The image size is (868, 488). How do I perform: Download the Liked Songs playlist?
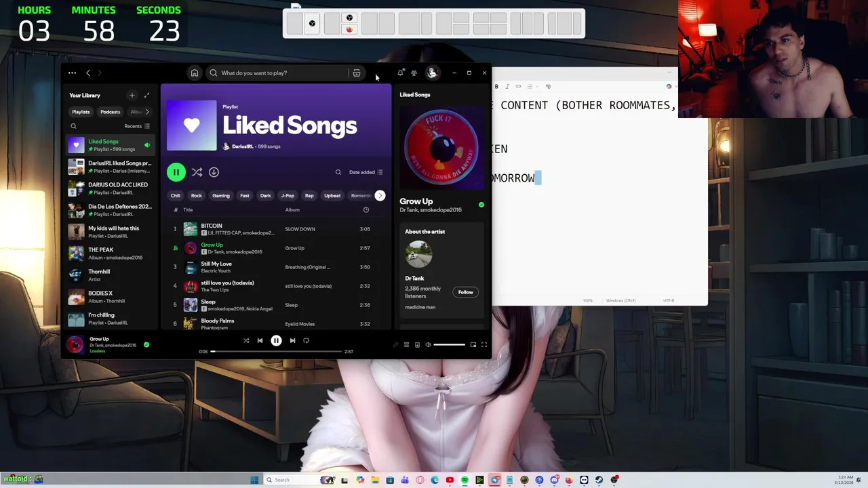click(x=214, y=172)
